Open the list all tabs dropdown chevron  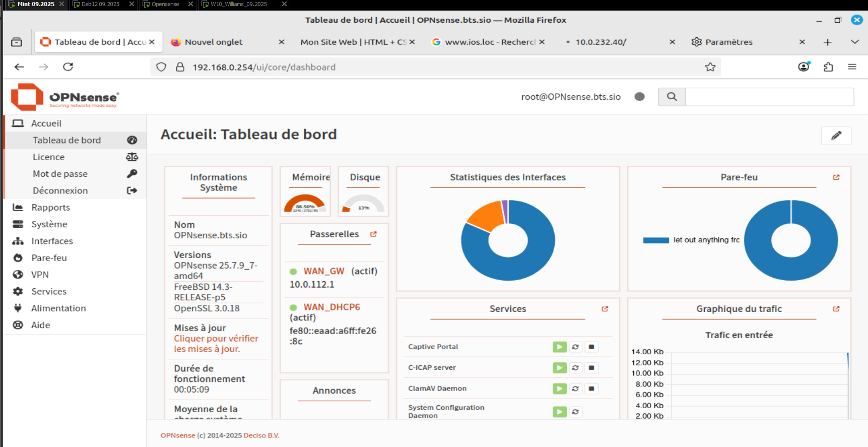point(855,42)
